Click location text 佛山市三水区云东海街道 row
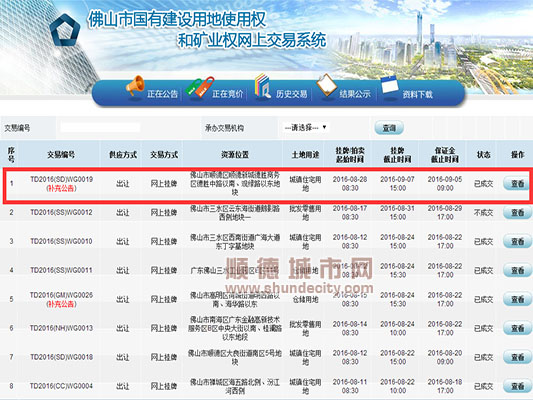Screen dimensions: 533x400 coord(235,212)
